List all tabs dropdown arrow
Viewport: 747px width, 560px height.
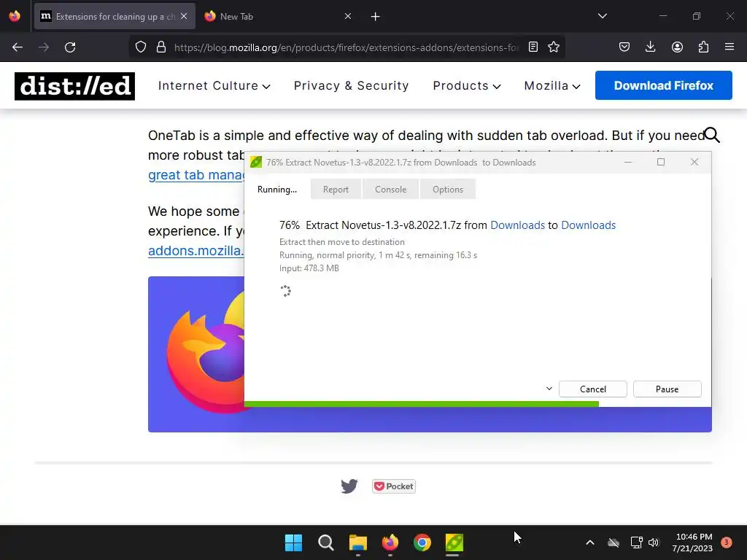(602, 16)
